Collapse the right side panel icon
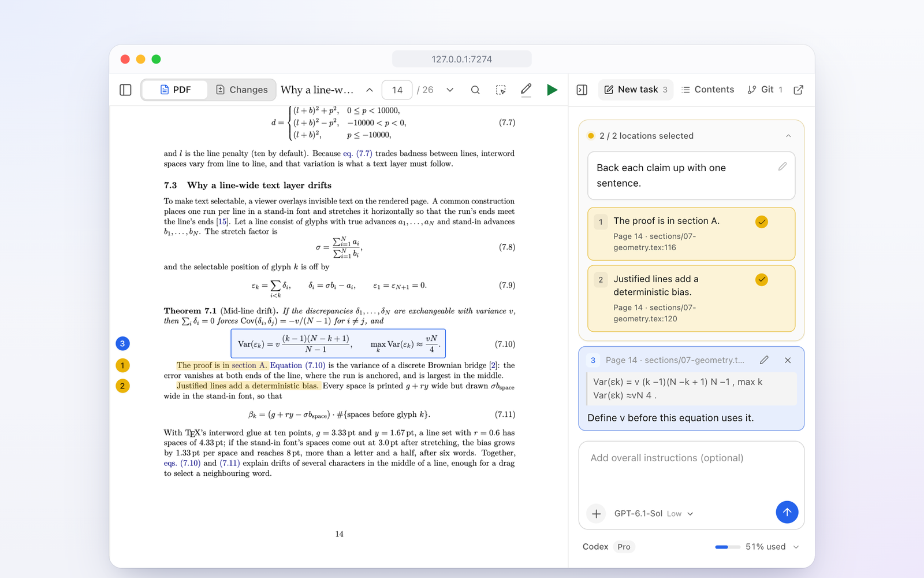The height and width of the screenshot is (578, 924). tap(582, 90)
